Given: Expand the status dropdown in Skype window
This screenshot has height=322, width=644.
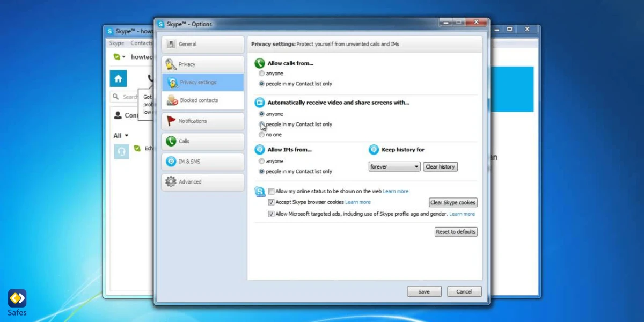Looking at the screenshot, I should [124, 57].
